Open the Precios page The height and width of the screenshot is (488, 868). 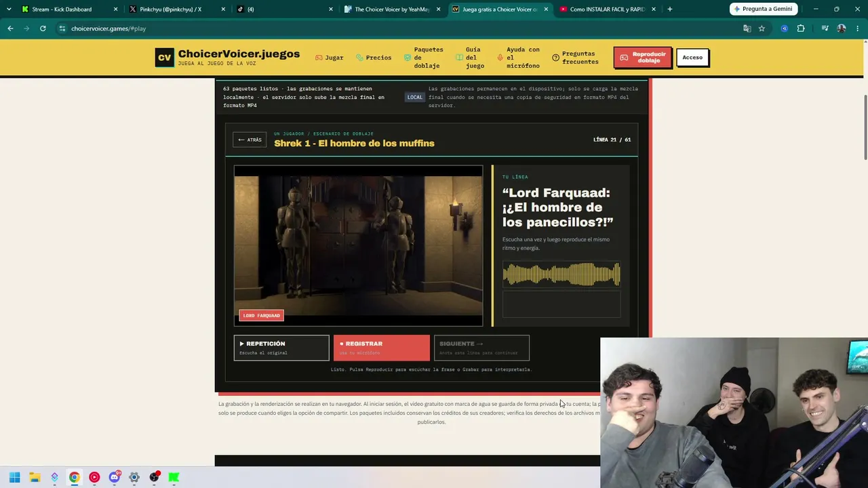point(374,58)
